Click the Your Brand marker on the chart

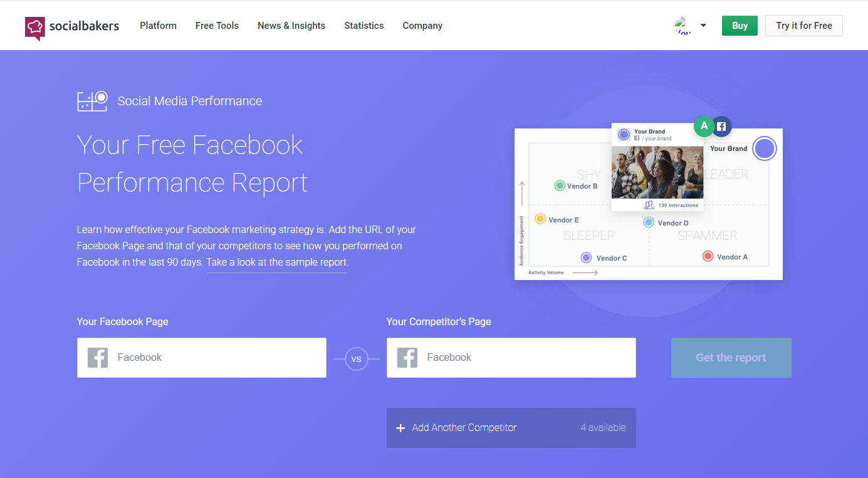[x=765, y=148]
